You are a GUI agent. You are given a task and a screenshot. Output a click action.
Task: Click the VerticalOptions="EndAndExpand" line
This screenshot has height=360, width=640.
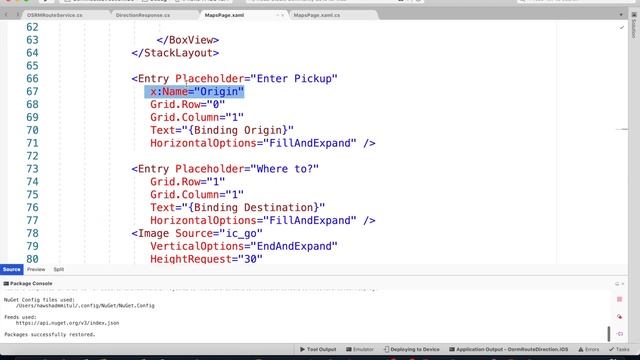point(244,246)
